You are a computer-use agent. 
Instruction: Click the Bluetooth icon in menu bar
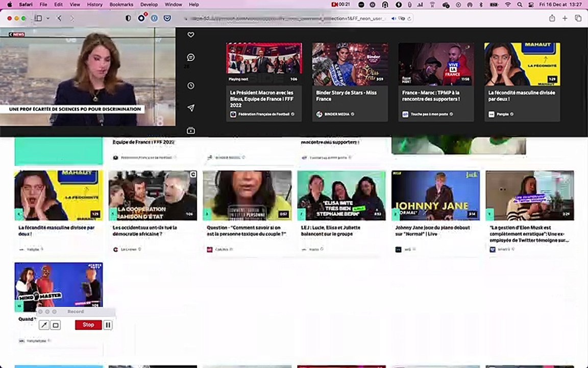coord(481,5)
